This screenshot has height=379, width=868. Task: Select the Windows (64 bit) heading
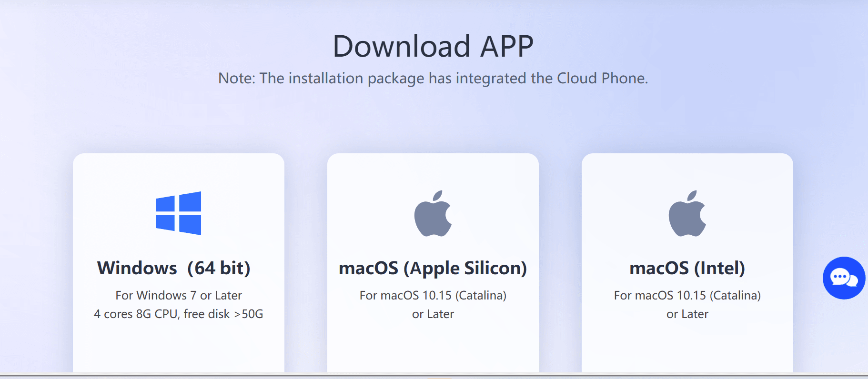pyautogui.click(x=174, y=268)
